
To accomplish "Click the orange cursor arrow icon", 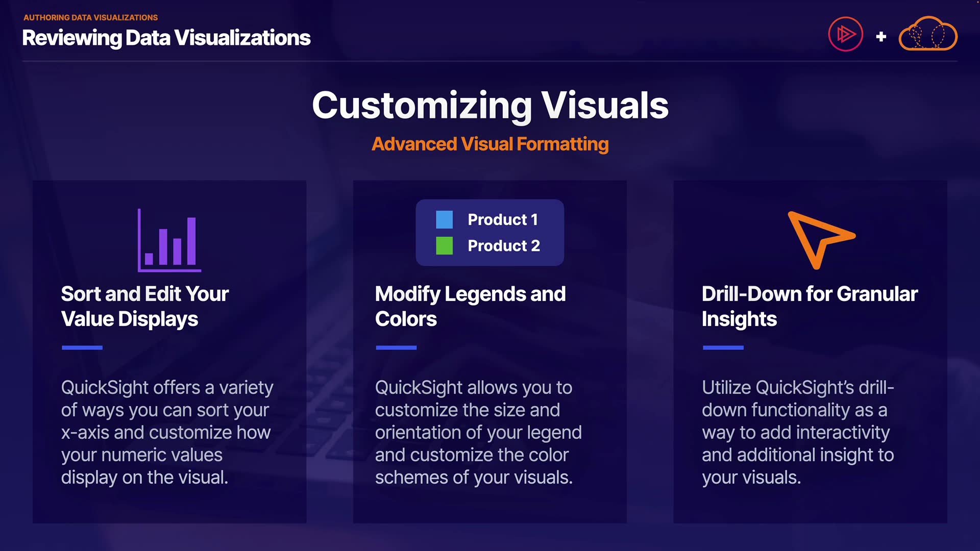I will (x=818, y=238).
